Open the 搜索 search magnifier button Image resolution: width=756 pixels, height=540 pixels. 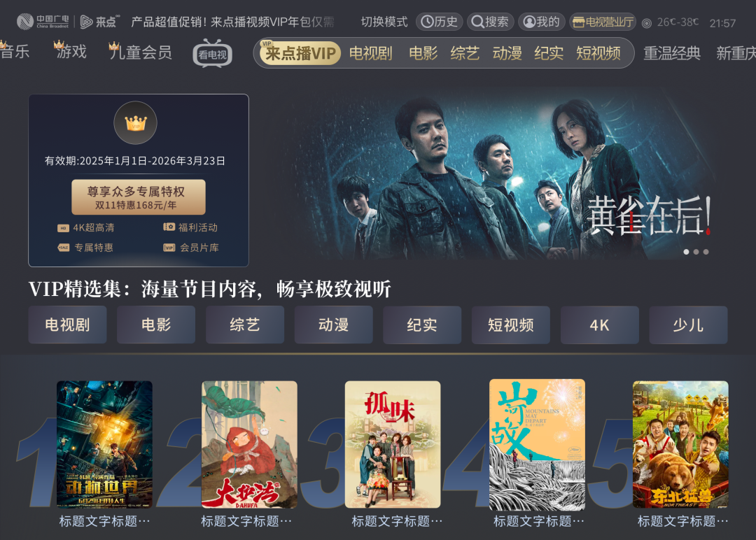click(x=490, y=22)
